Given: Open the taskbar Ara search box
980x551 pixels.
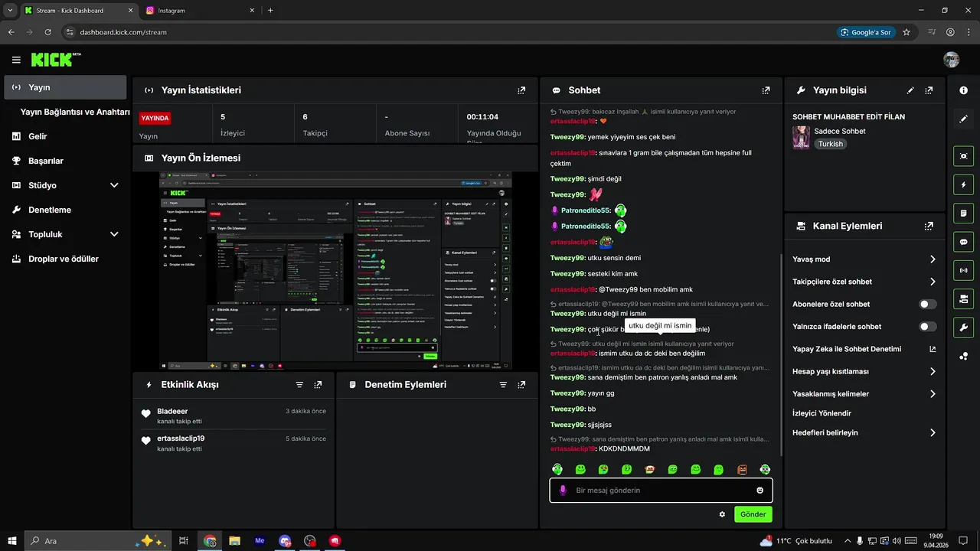Looking at the screenshot, I should click(96, 541).
